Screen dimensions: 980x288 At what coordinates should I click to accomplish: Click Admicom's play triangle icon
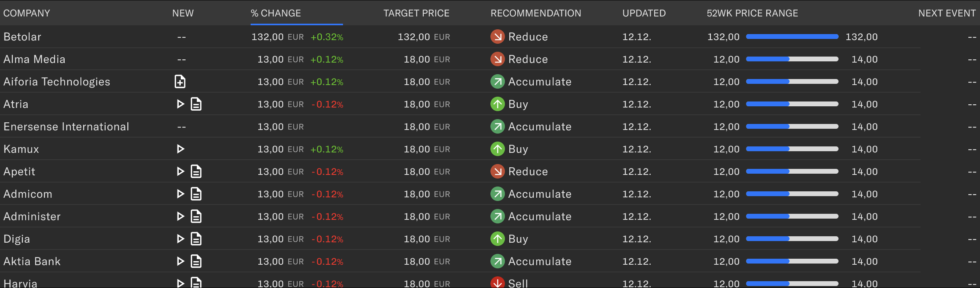pyautogui.click(x=180, y=194)
